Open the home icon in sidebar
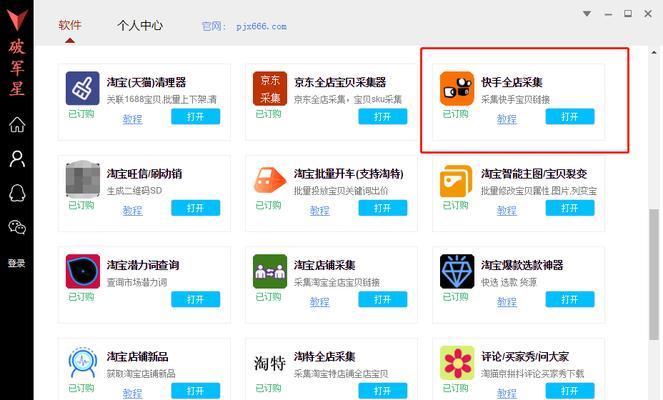The height and width of the screenshot is (400, 663). pos(17,124)
